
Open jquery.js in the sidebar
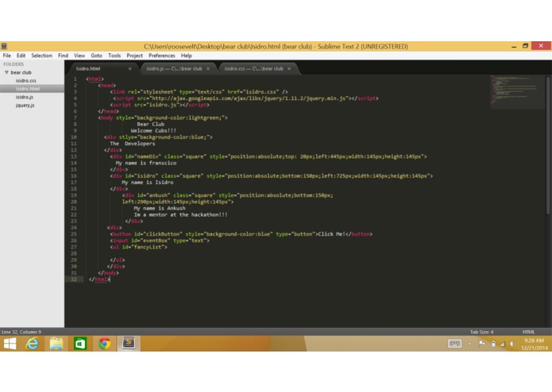click(x=25, y=105)
